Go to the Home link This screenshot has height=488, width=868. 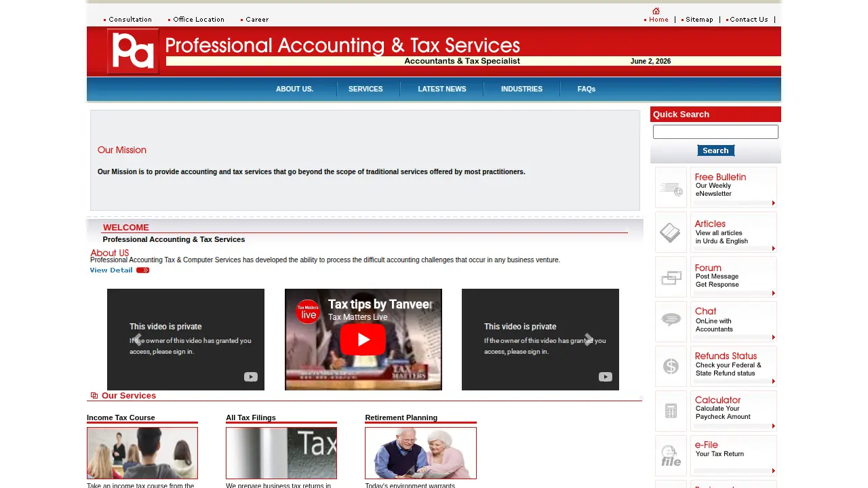pyautogui.click(x=658, y=20)
